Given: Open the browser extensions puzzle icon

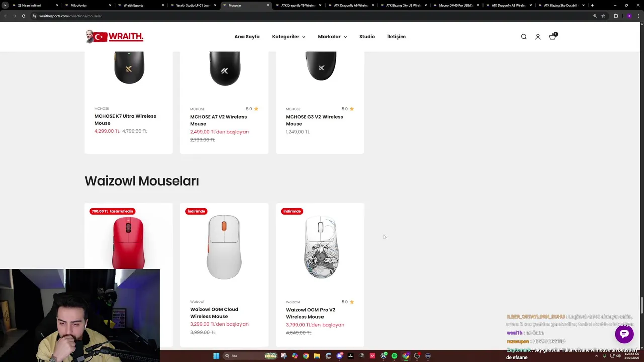Looking at the screenshot, I should tap(615, 16).
